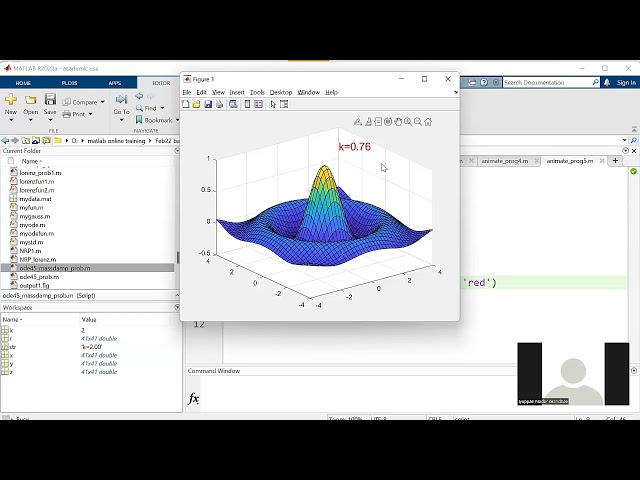Screen dimensions: 640x480
Task: Switch to the PLOTS ribbon tab
Action: click(x=69, y=83)
